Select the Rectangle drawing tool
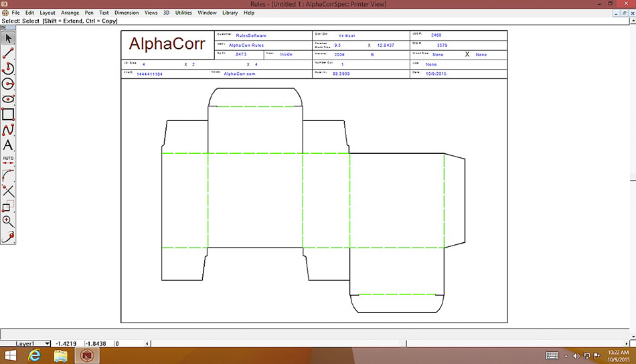 coord(8,114)
